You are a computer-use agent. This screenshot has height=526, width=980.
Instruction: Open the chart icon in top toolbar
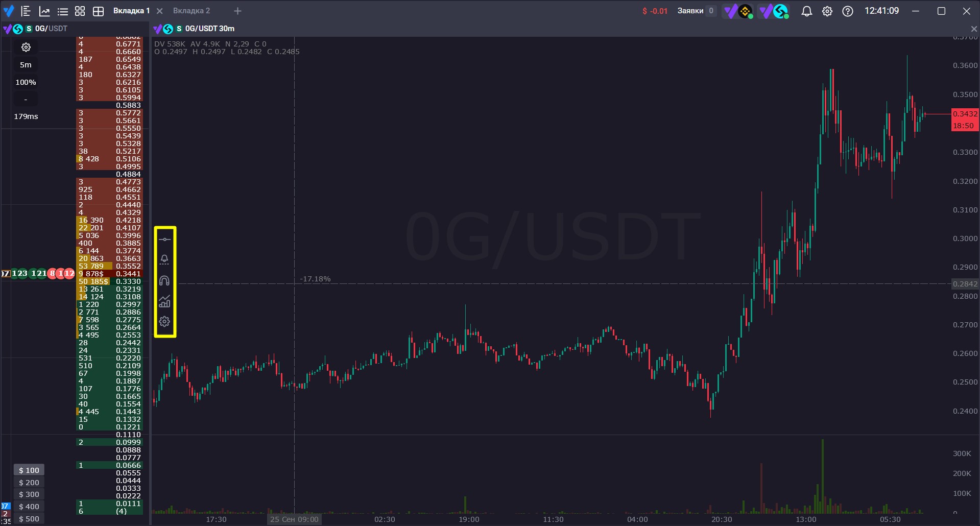(x=44, y=11)
